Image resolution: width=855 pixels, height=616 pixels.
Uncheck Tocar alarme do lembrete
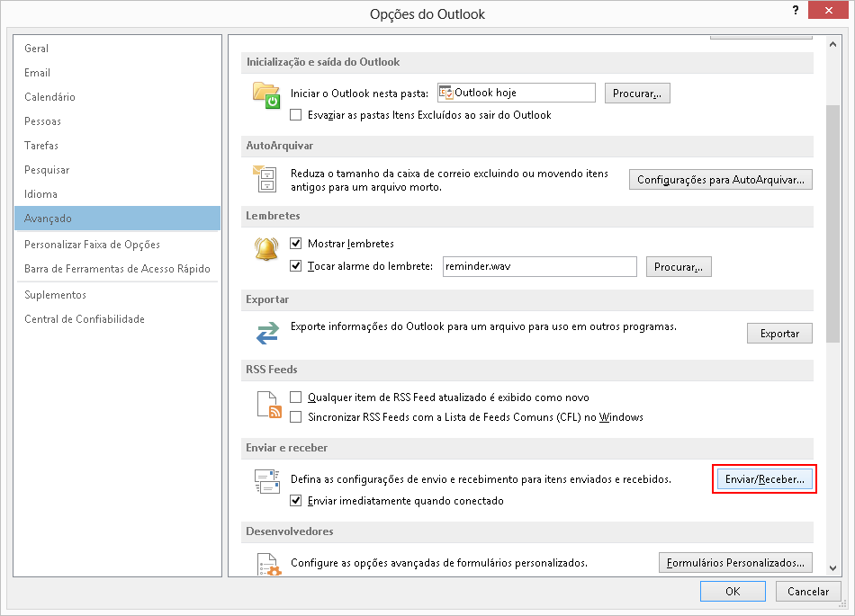295,266
